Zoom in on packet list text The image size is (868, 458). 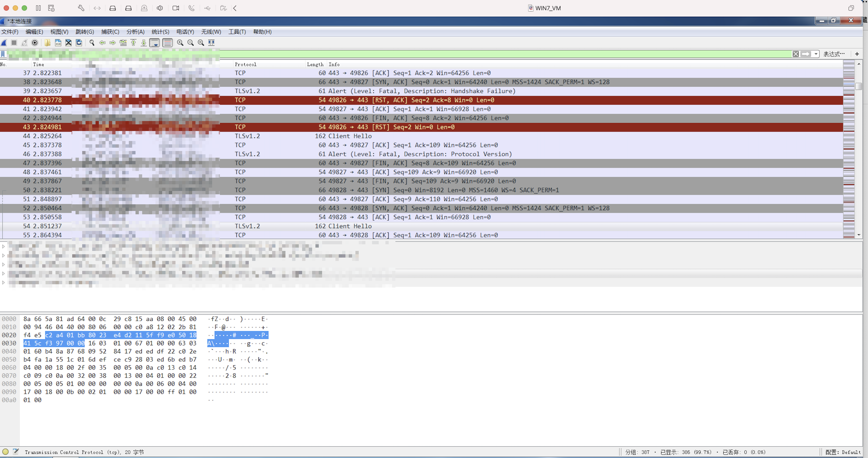(x=180, y=43)
